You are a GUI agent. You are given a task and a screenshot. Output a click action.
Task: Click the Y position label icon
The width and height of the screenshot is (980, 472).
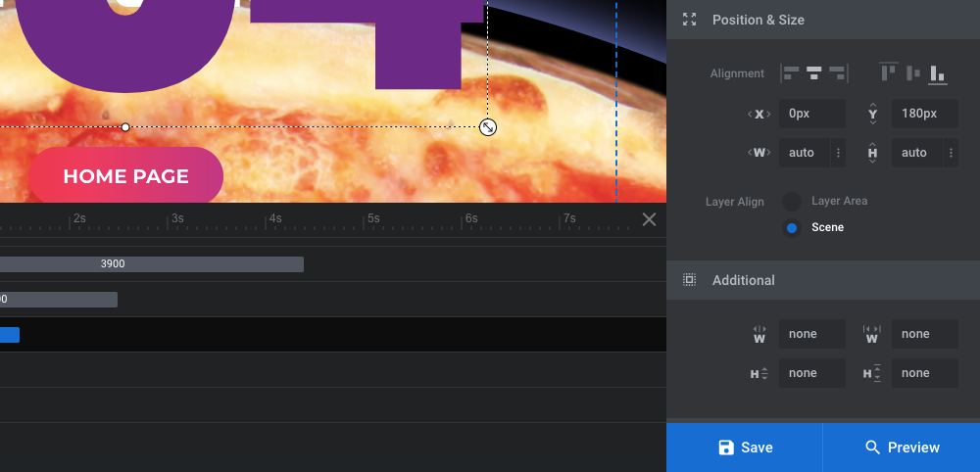[872, 114]
